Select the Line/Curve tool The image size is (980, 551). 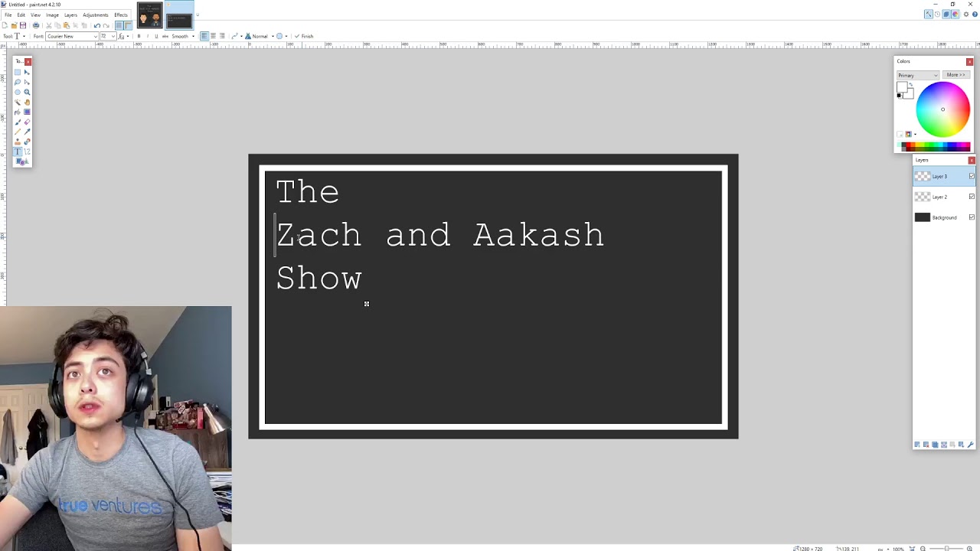27,152
